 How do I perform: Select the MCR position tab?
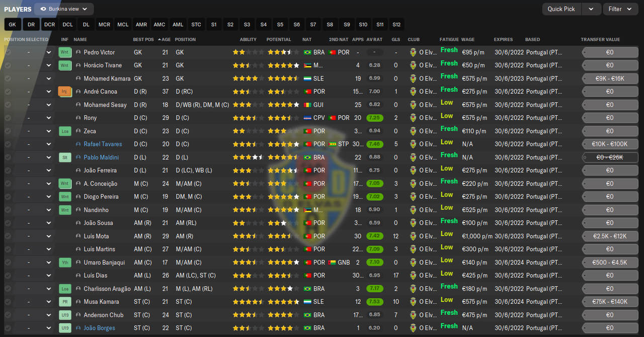(x=104, y=24)
